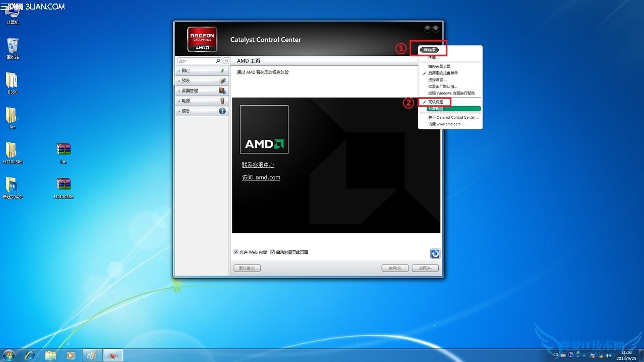The image size is (644, 362).
Task: Click the blue refresh icon at bottom right
Action: [435, 254]
